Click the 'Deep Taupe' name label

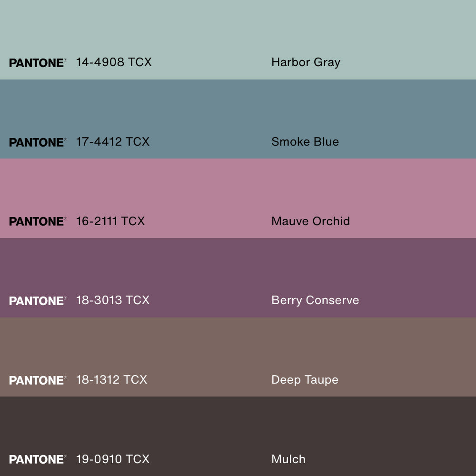click(x=305, y=380)
